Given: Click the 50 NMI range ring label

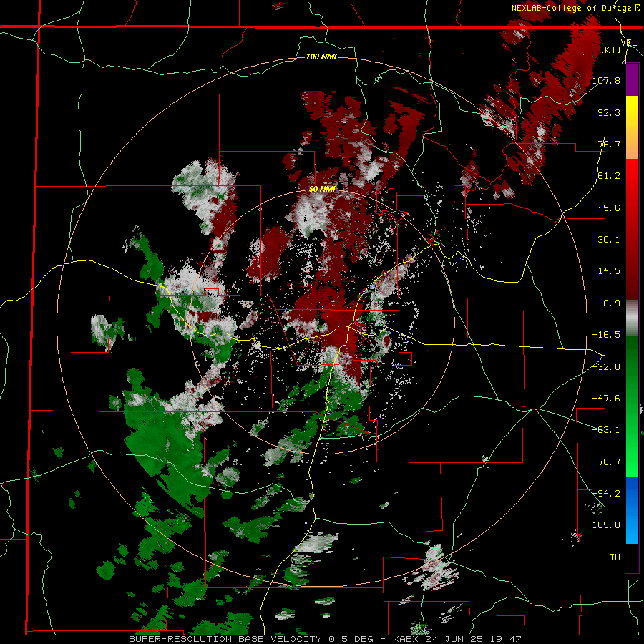Looking at the screenshot, I should click(x=322, y=189).
